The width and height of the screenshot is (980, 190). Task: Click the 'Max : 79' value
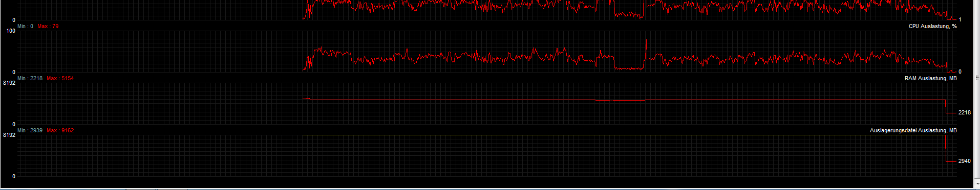pyautogui.click(x=48, y=26)
